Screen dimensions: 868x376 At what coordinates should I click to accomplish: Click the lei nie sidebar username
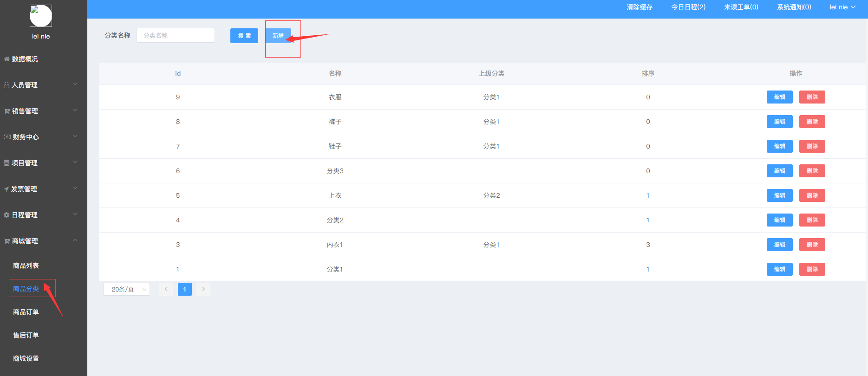(41, 36)
